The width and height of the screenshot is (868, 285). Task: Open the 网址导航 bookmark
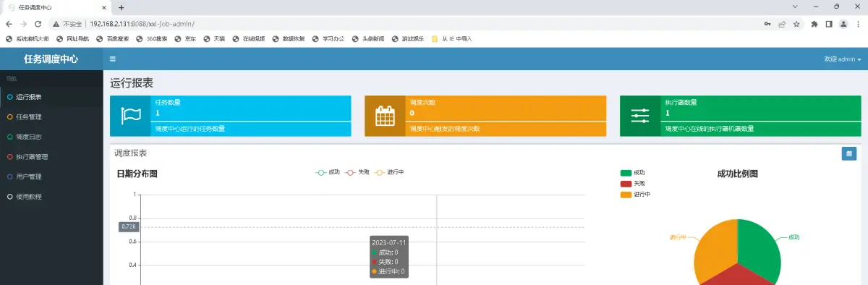pos(72,38)
